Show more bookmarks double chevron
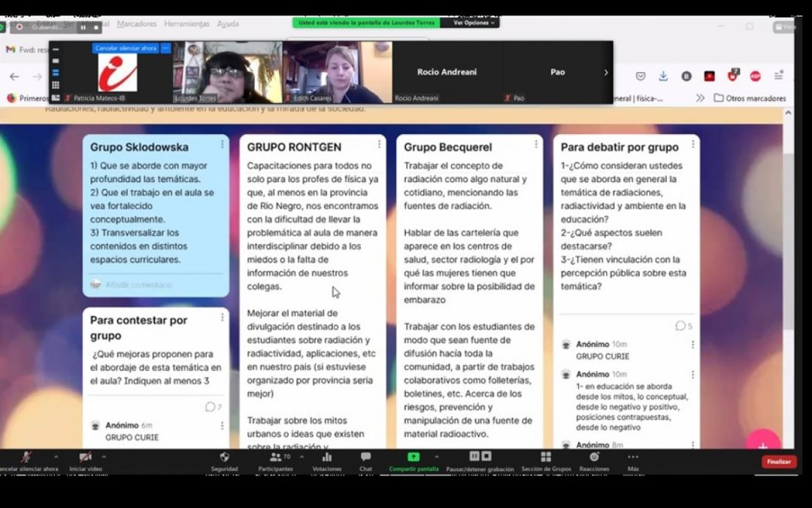Screen dimensions: 812x508 (700, 98)
